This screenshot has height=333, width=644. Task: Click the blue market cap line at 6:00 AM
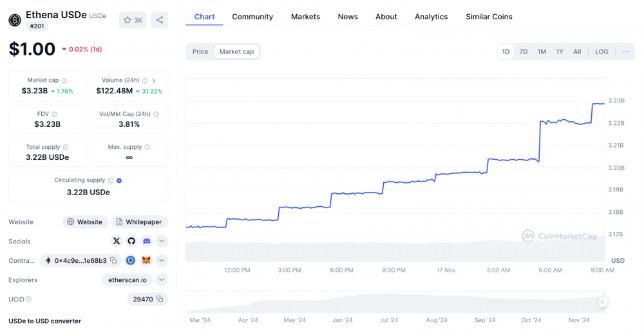(551, 122)
